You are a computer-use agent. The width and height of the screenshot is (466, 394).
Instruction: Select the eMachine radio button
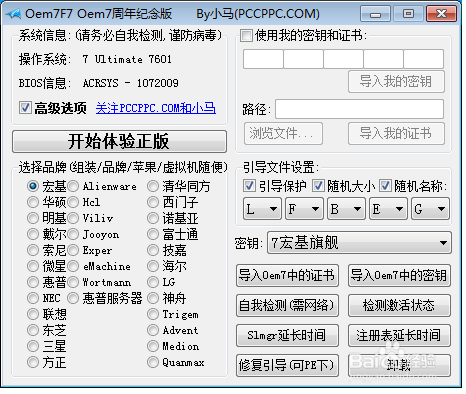(x=73, y=266)
